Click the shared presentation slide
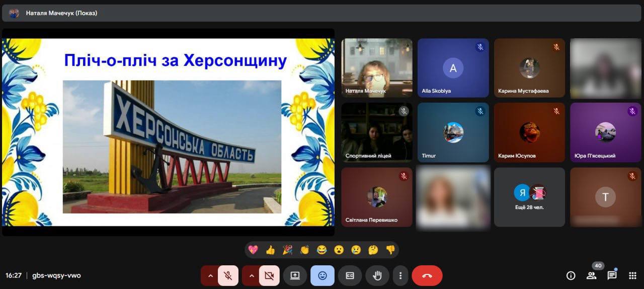Image resolution: width=644 pixels, height=289 pixels. (x=168, y=132)
